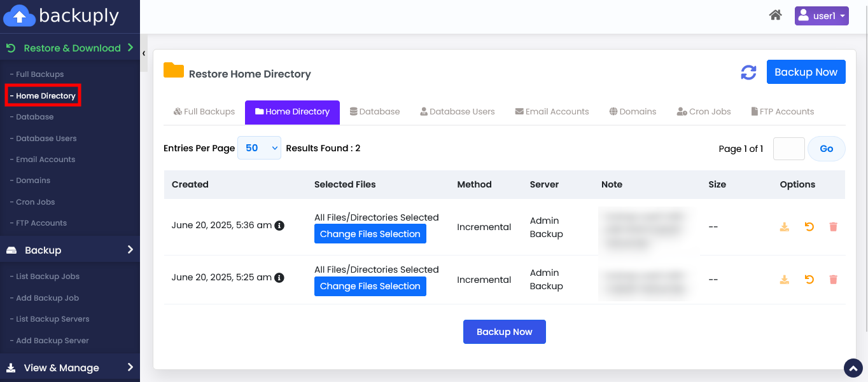Download the 5:36 am backup

(x=785, y=227)
